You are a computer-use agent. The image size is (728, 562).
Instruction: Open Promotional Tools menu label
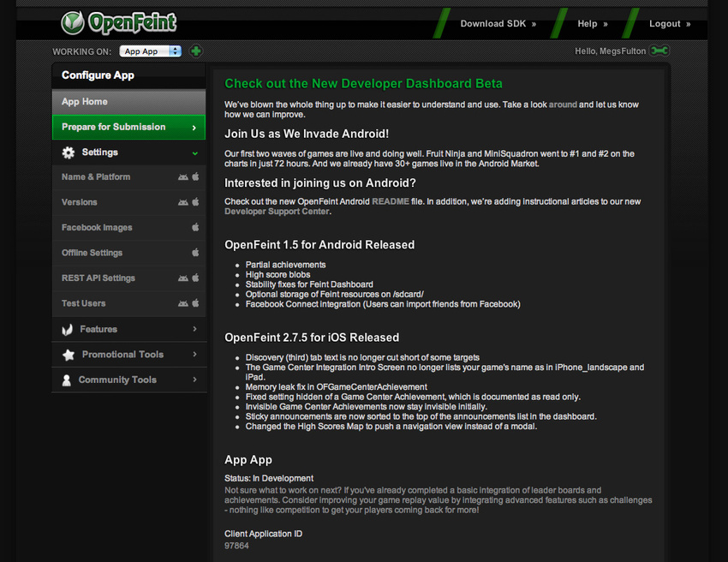point(122,355)
